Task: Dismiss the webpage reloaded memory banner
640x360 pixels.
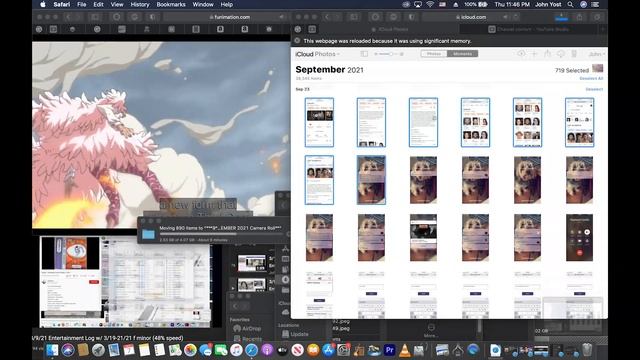Action: (x=297, y=41)
